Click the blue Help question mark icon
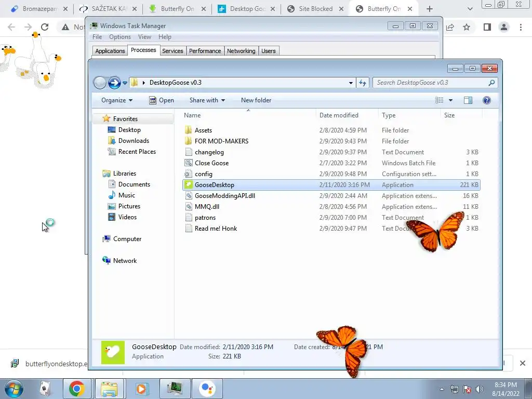Viewport: 532px width, 399px height. pos(486,100)
